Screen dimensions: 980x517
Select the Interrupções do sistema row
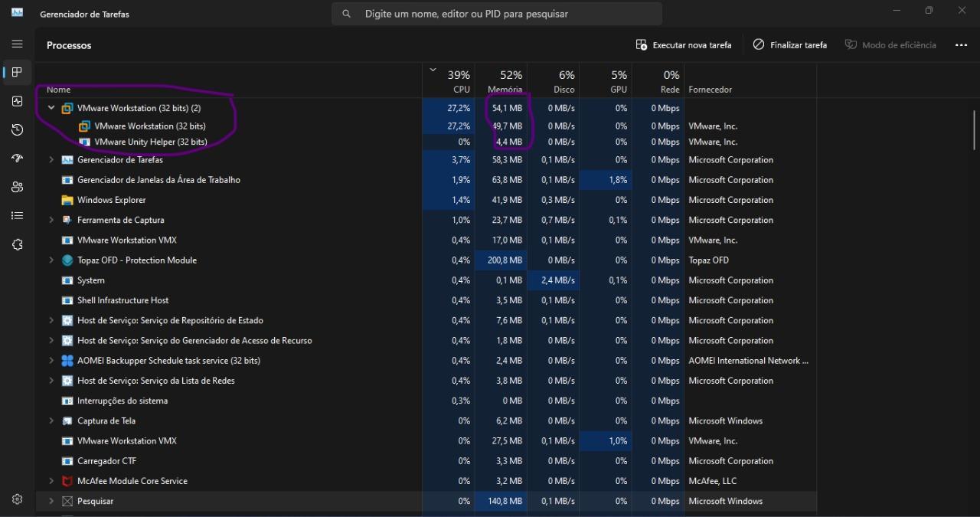426,401
